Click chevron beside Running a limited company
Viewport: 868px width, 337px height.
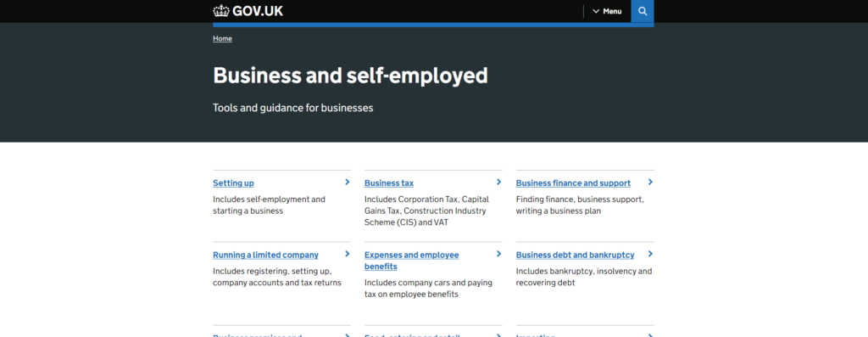(x=347, y=254)
